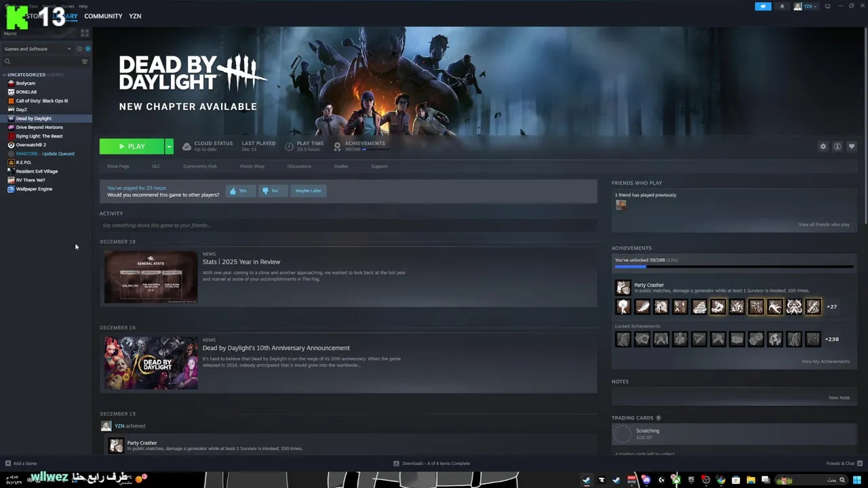Click the achievements progress bar
Viewport: 868px width, 488px height.
pyautogui.click(x=734, y=267)
